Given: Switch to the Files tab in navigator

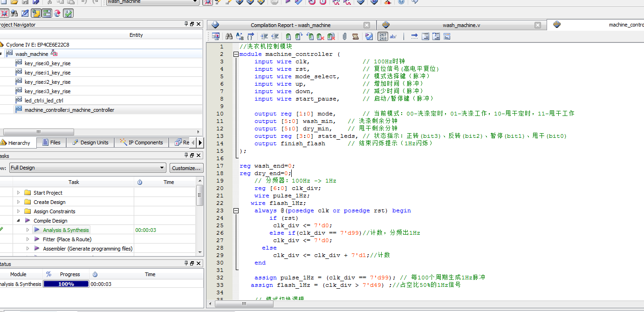Looking at the screenshot, I should pyautogui.click(x=51, y=142).
